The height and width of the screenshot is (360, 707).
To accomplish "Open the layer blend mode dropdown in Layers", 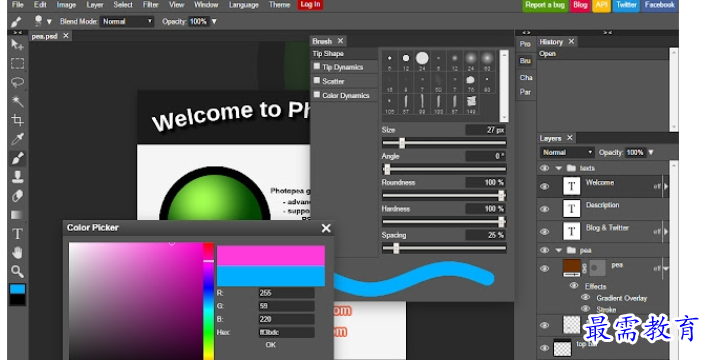I will [567, 152].
